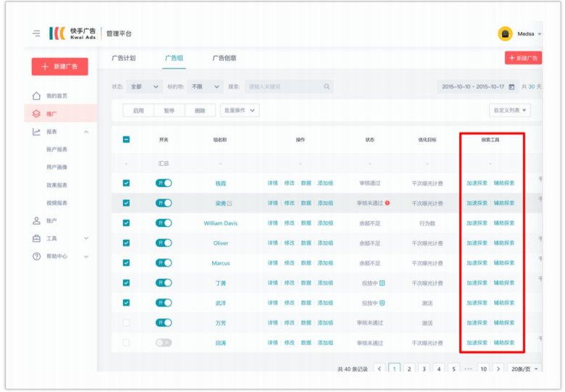The height and width of the screenshot is (392, 565).
Task: Click the magnifier icon in the search box
Action: [x=327, y=87]
